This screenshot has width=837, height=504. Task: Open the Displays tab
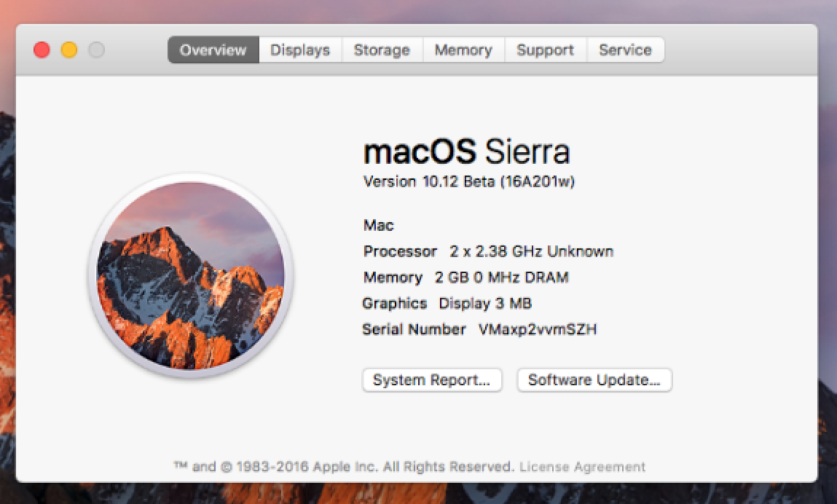click(x=300, y=50)
